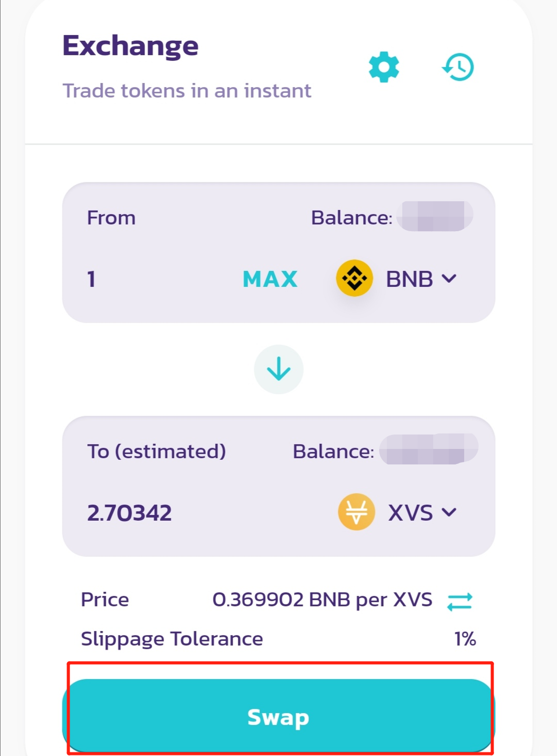Open the transaction history clock icon
The image size is (557, 756).
click(x=458, y=67)
